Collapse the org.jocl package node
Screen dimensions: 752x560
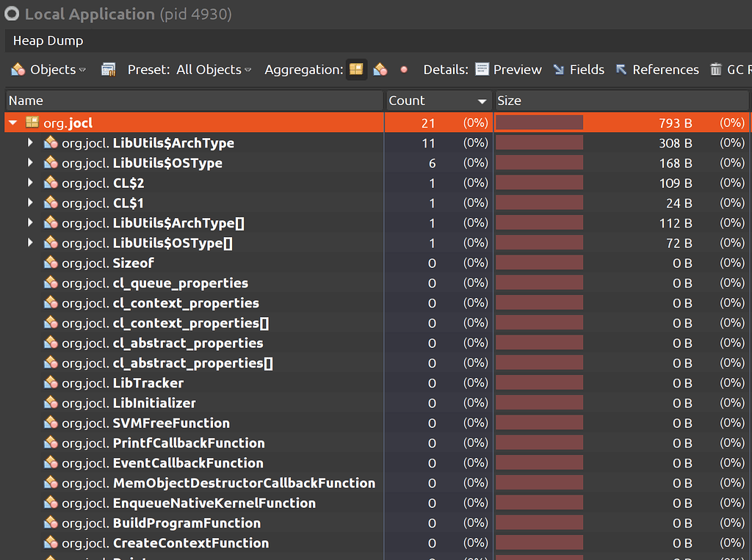pos(13,122)
